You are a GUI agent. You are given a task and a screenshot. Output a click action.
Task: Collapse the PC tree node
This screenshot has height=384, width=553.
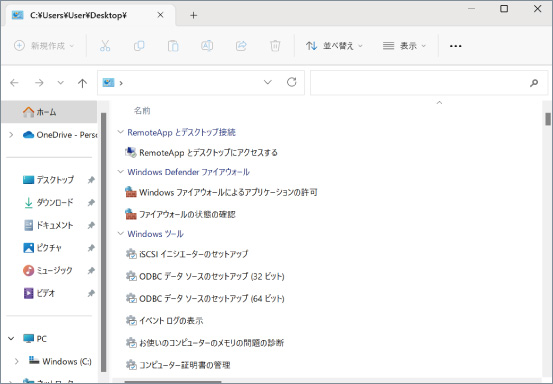point(11,339)
